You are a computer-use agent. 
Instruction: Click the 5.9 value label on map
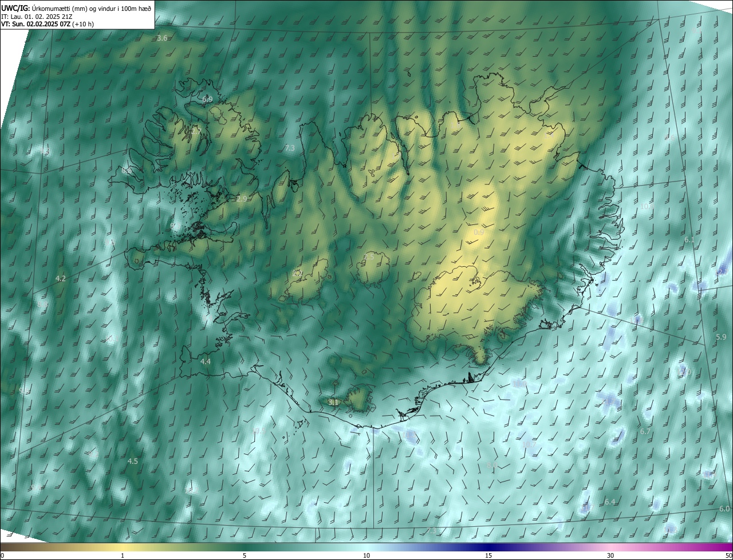[721, 337]
